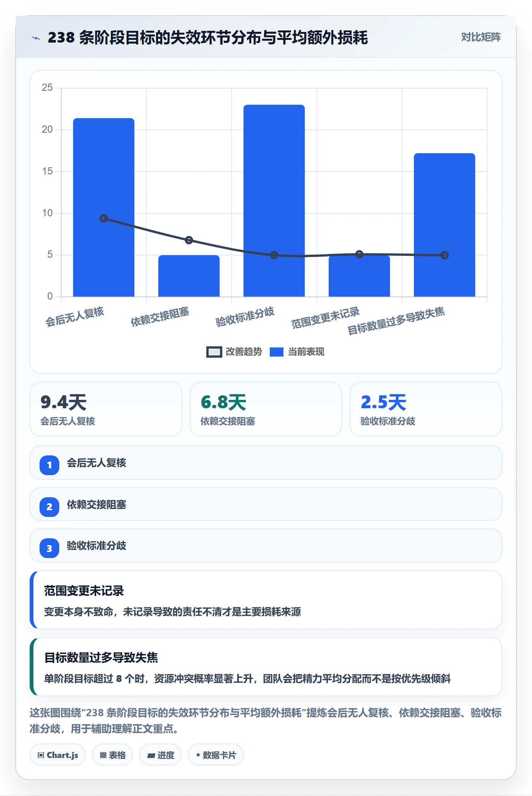Screen dimensions: 532x796
Task: Open the 9.4天 stat card
Action: coord(106,409)
